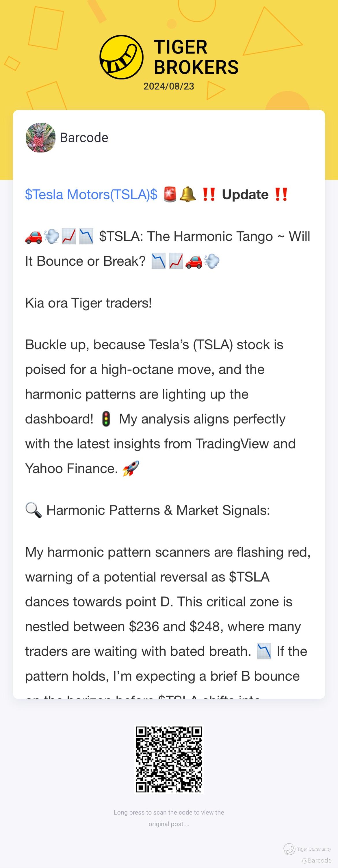
Task: Click the 2024/08/23 date label
Action: [x=169, y=86]
